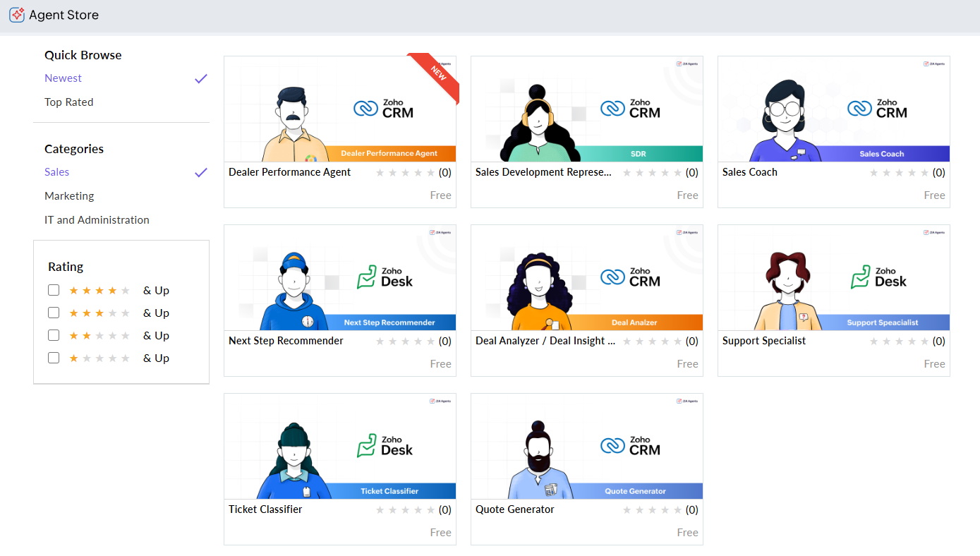Enable the 1 star & Up filter
The height and width of the screenshot is (556, 980).
tap(54, 358)
